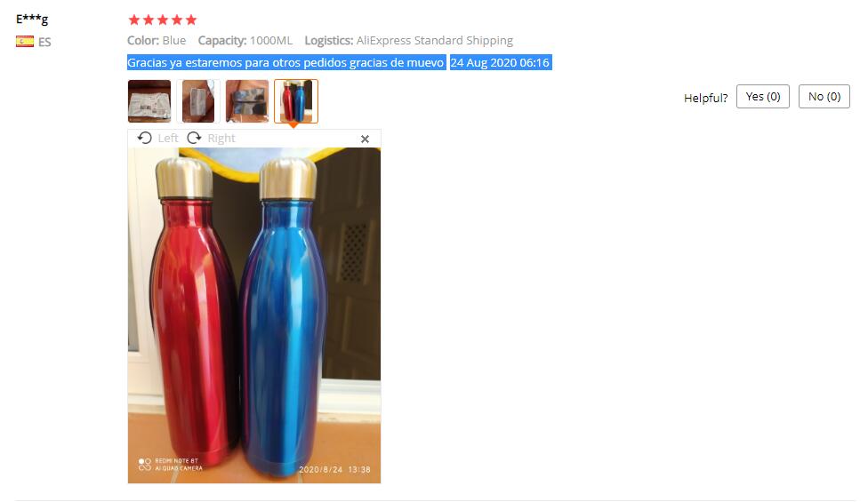Click the reviewer name E***g
The width and height of the screenshot is (868, 502).
(x=32, y=20)
